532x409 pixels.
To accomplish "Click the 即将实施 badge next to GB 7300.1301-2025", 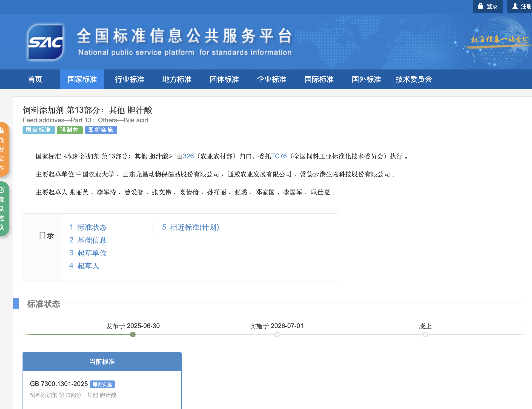I will (102, 384).
